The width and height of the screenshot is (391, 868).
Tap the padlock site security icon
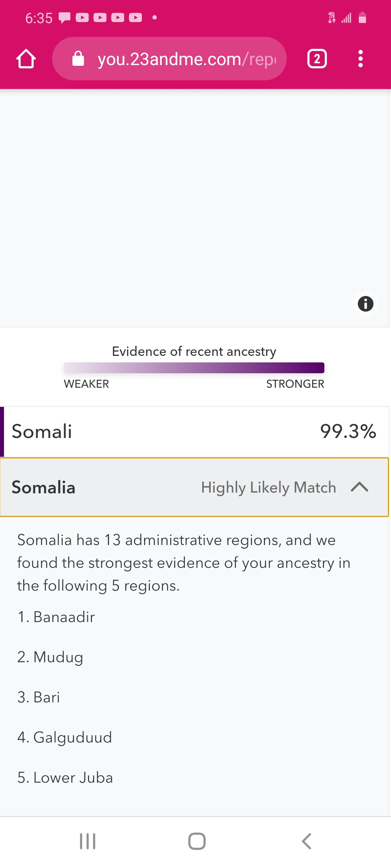click(78, 59)
